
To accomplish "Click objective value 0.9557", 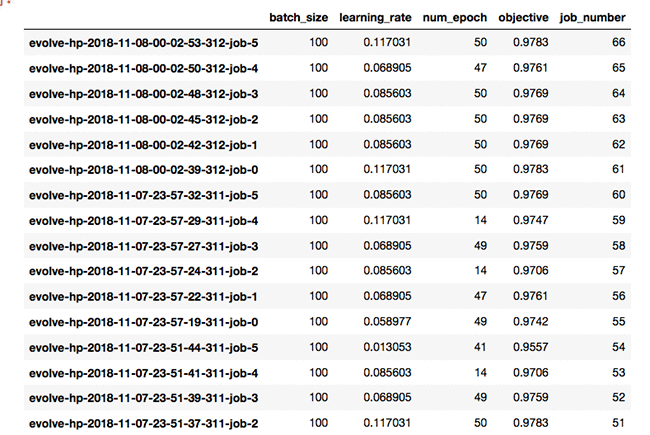I will (531, 347).
